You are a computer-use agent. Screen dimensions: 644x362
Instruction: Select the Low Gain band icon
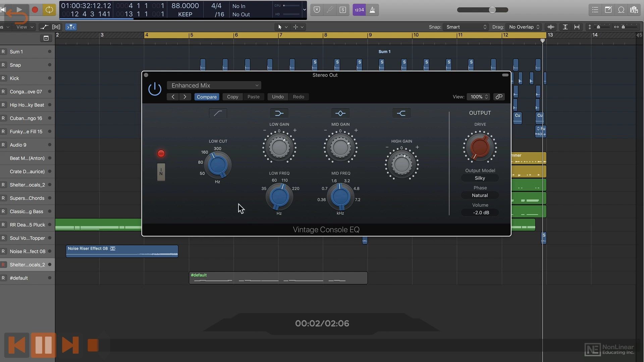[x=279, y=113]
